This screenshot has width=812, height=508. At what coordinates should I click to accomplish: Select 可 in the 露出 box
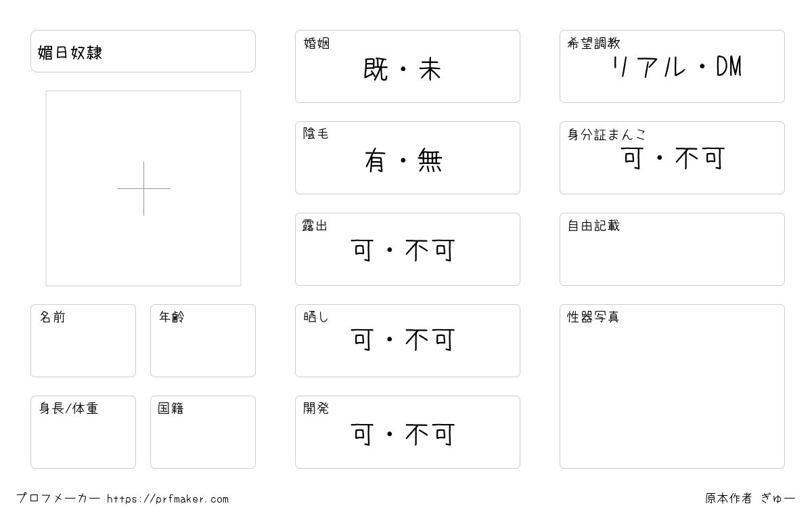coord(363,250)
